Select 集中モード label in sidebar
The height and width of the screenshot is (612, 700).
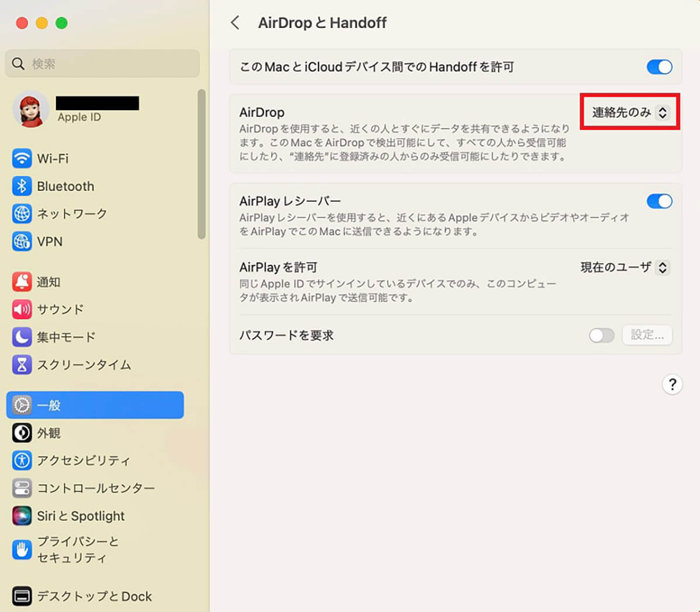pos(66,337)
